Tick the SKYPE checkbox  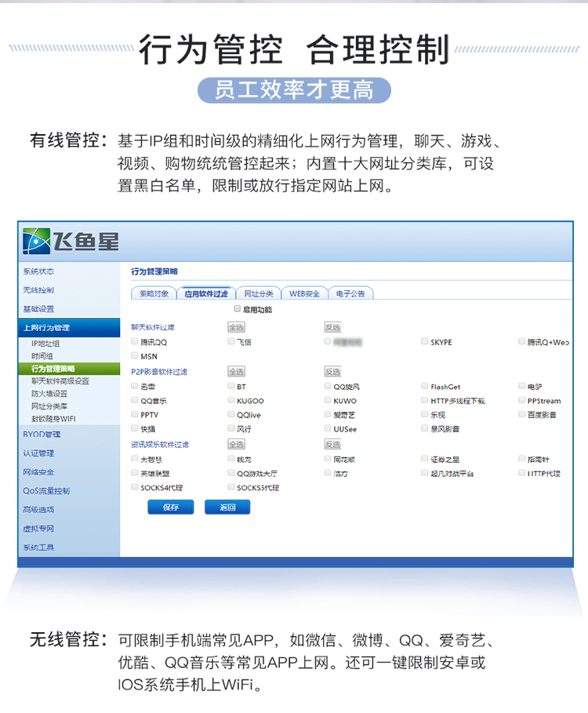424,341
